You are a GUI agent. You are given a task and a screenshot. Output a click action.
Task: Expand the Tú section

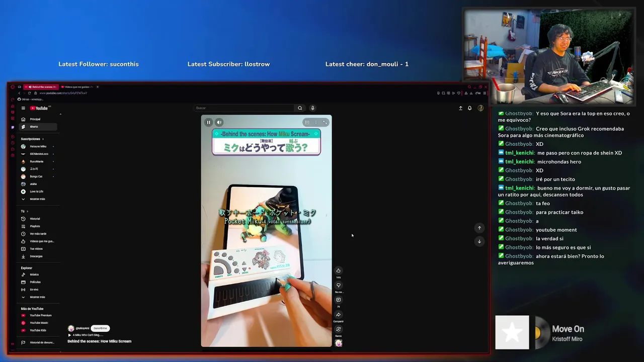[25, 211]
